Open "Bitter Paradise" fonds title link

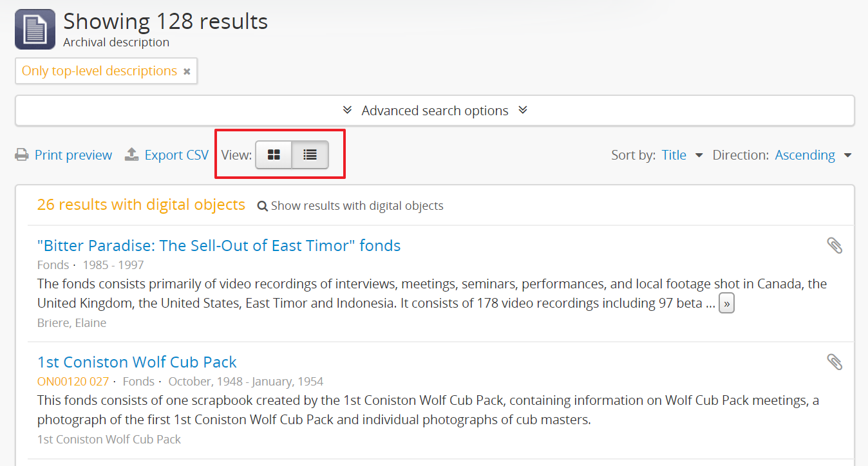219,245
